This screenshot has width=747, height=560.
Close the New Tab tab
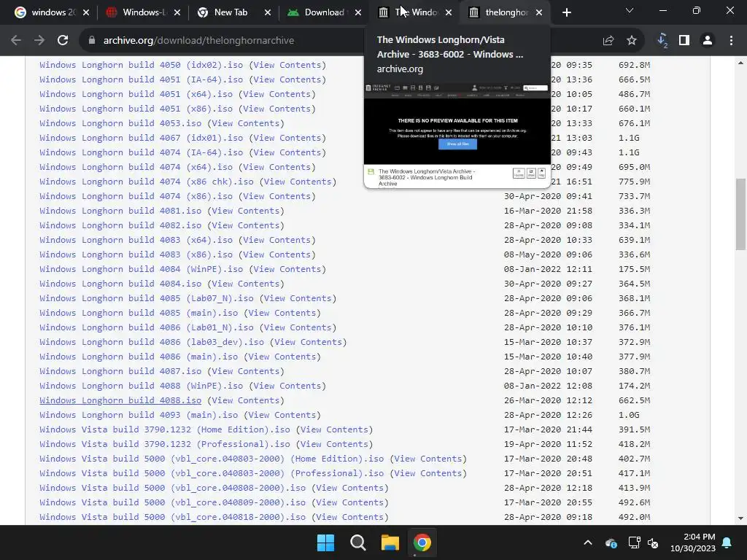(268, 12)
